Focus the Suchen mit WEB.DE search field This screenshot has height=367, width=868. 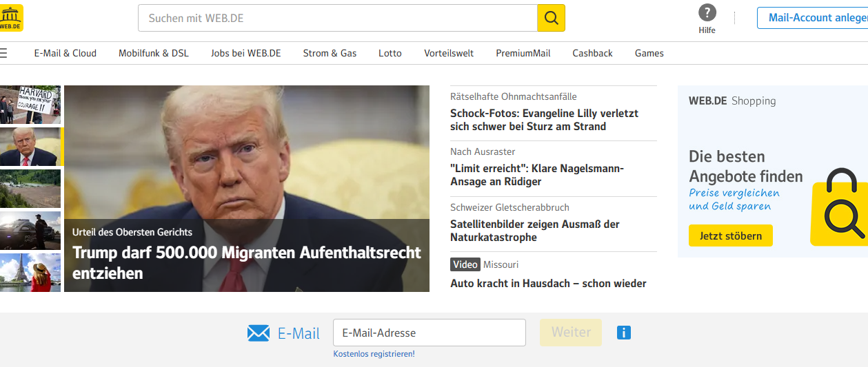(x=338, y=18)
